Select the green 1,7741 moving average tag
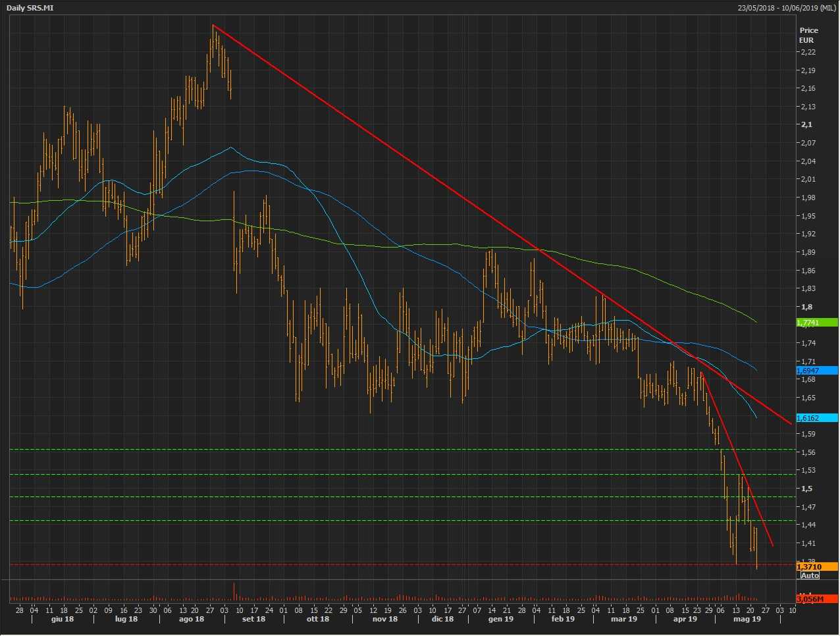The image size is (840, 636). [816, 323]
